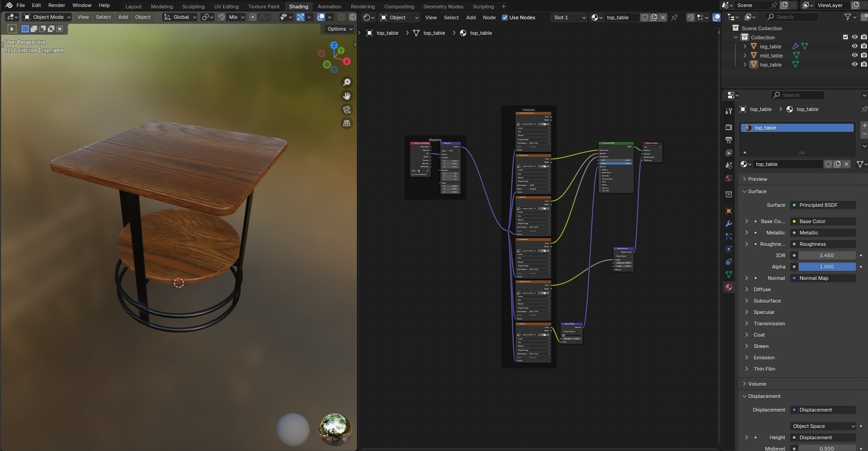The width and height of the screenshot is (868, 451).
Task: Adjust the IOR value field 1.450
Action: pyautogui.click(x=827, y=255)
